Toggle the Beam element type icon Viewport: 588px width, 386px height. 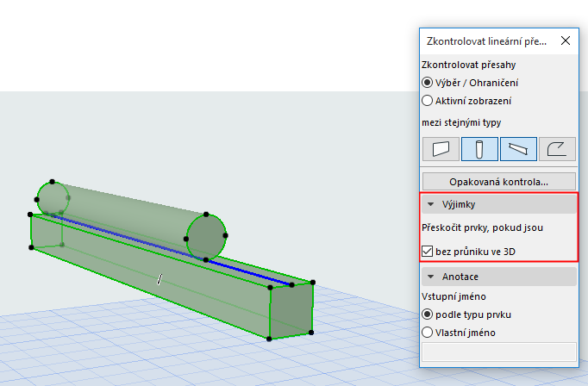[x=518, y=149]
